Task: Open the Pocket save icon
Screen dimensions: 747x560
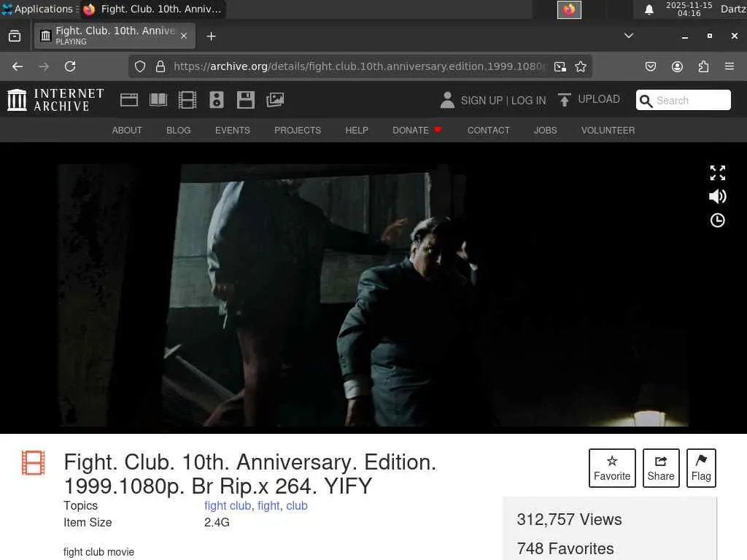Action: [650, 66]
